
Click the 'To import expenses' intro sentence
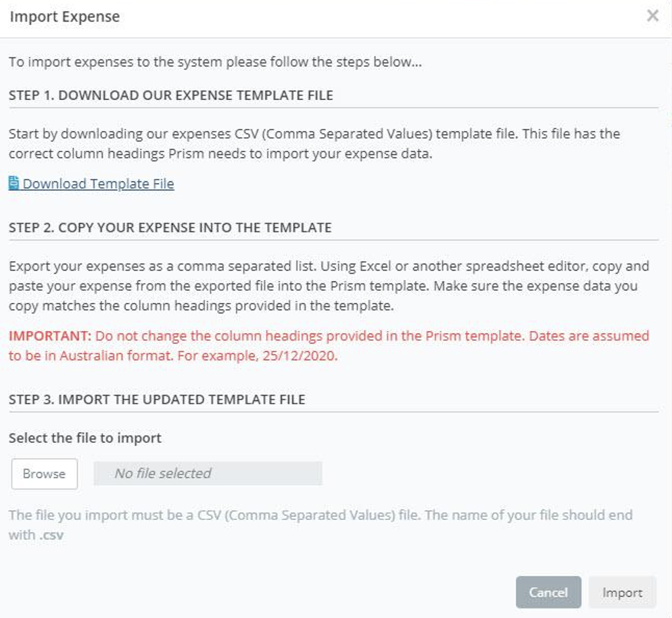click(x=215, y=62)
